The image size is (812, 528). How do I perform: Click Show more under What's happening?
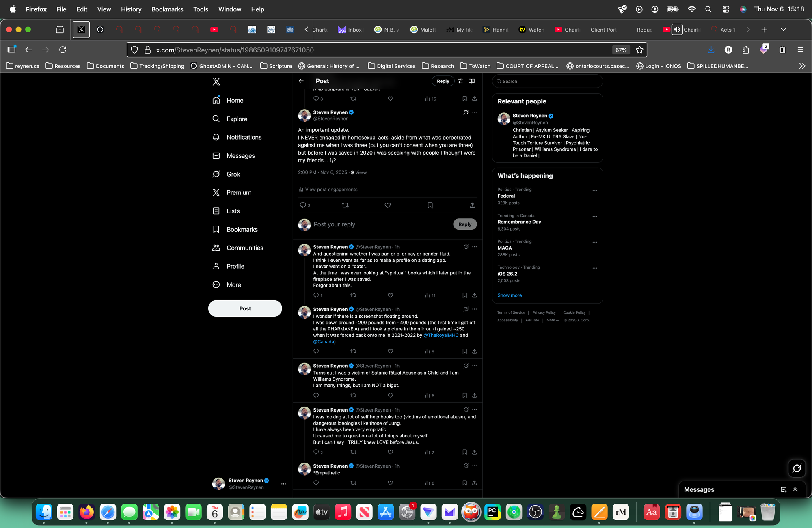point(510,295)
